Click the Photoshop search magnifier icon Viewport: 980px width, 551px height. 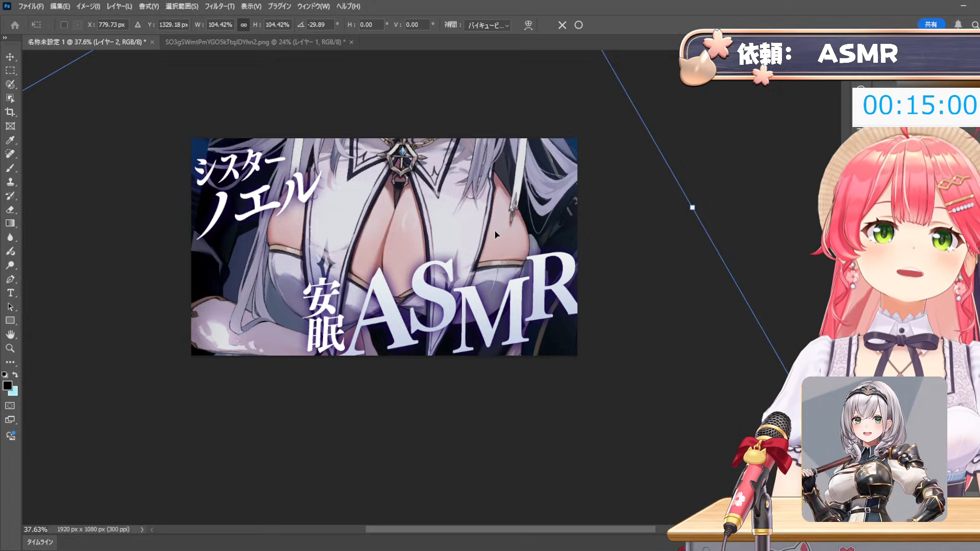[974, 24]
